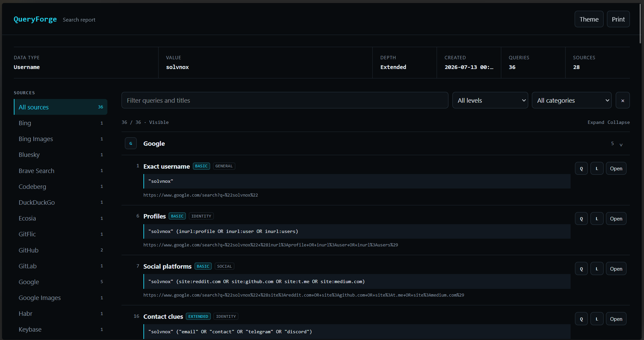The image size is (644, 340).
Task: Select GitFlic source
Action: (x=61, y=234)
